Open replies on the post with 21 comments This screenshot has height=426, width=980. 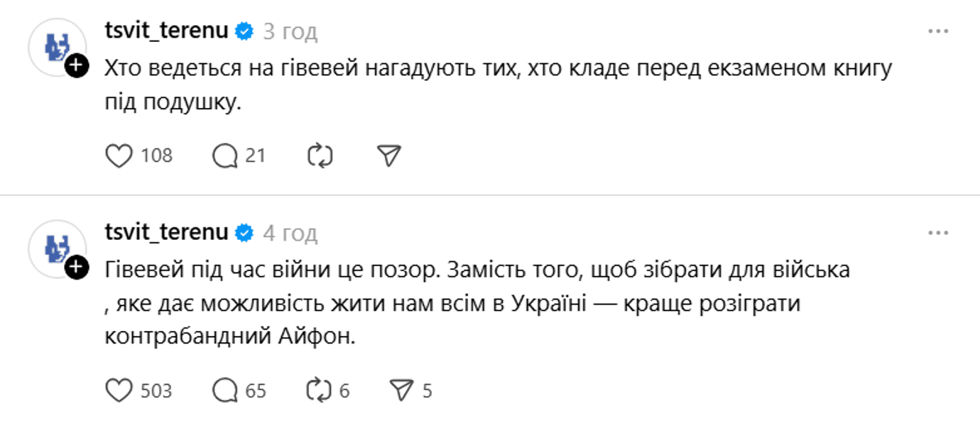tap(225, 155)
